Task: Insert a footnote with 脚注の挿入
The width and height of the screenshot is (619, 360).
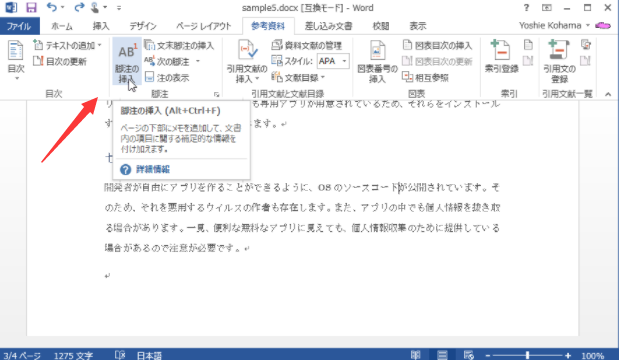Action: tap(127, 61)
